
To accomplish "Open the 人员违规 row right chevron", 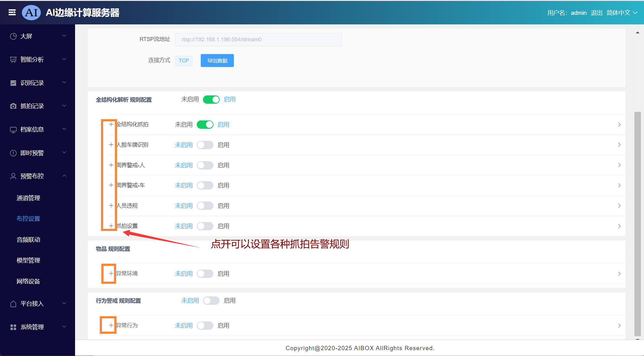I will pos(619,206).
